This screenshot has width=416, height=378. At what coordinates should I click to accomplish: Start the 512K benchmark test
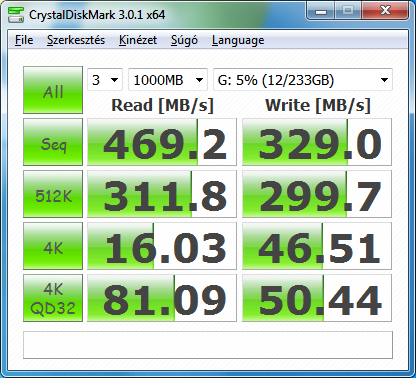[x=53, y=194]
